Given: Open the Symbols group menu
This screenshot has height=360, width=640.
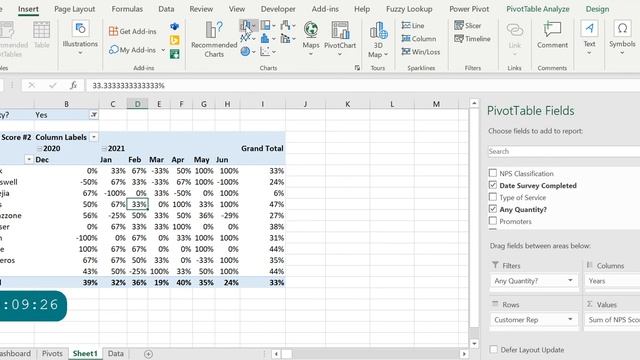Looking at the screenshot, I should coord(622,38).
